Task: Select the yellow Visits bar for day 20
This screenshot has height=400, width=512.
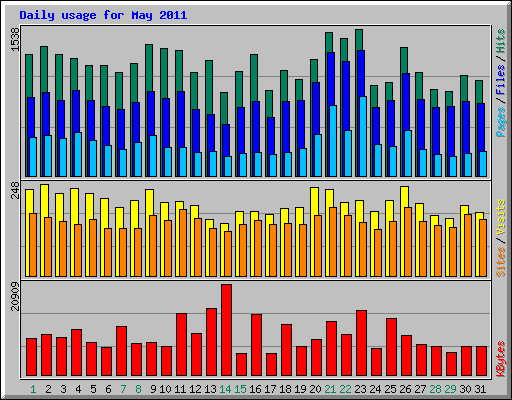Action: (315, 201)
